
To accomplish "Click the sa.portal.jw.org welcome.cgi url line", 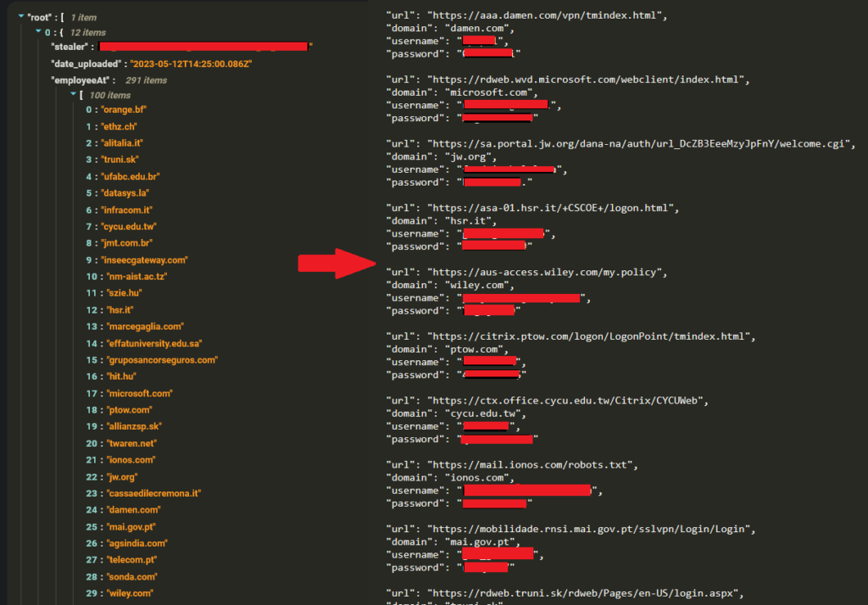I will click(x=620, y=144).
